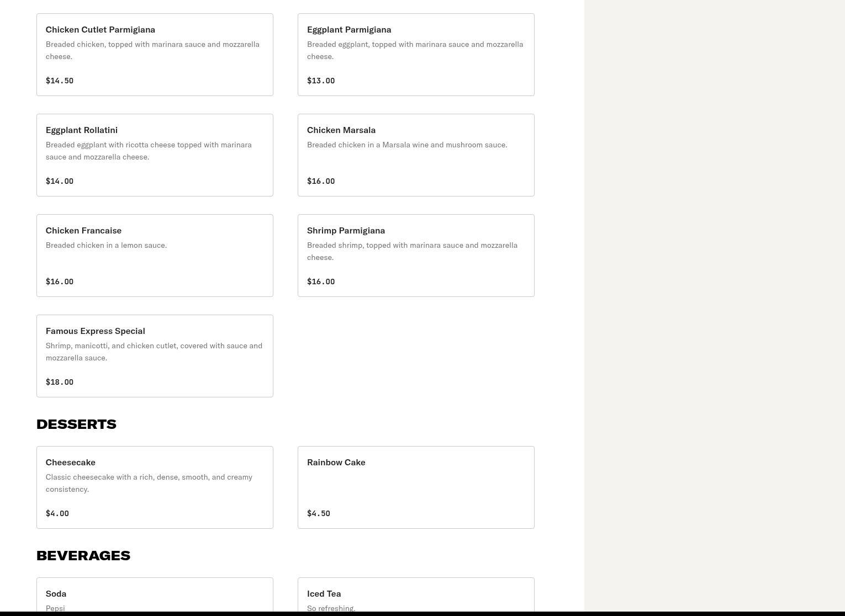Click the $14.50 price for Chicken Cutlet Parmigiana
This screenshot has width=845, height=616.
[60, 81]
